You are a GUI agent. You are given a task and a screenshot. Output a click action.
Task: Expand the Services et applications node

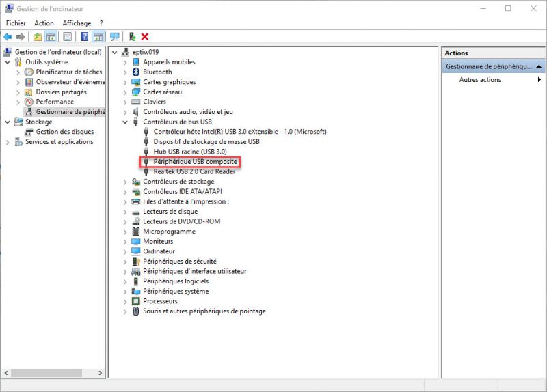point(8,142)
